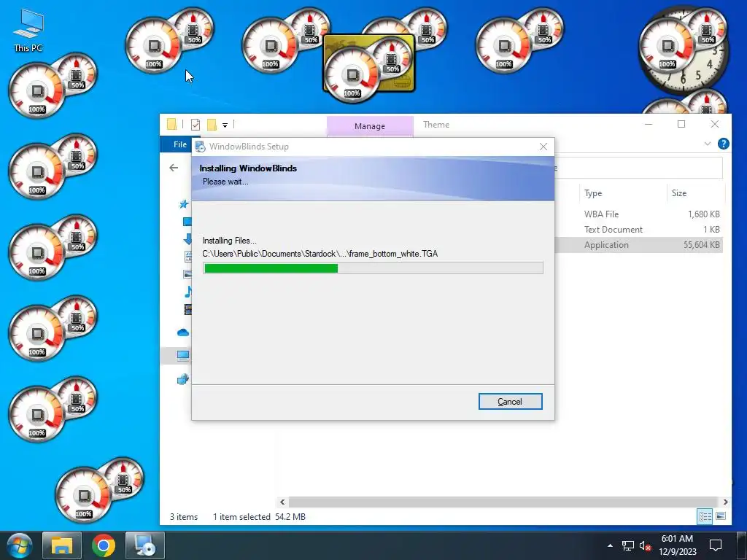Minimize the File Explorer window
The image size is (747, 560).
[x=649, y=124]
